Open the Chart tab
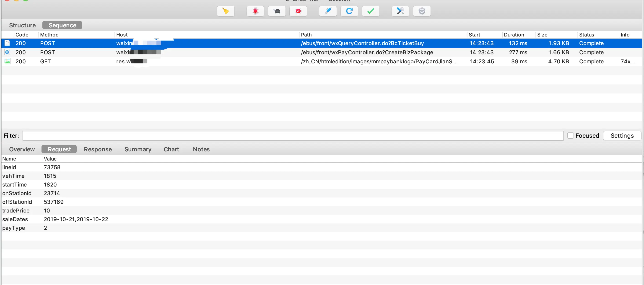 (x=171, y=149)
